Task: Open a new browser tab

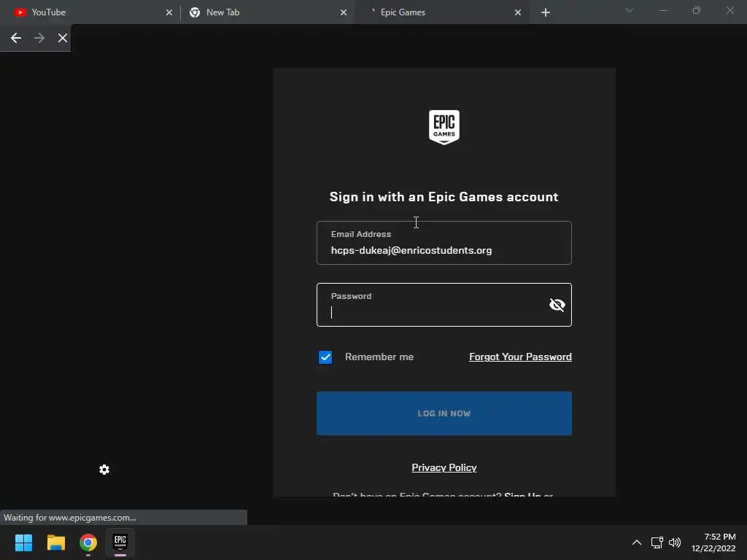Action: 546,12
